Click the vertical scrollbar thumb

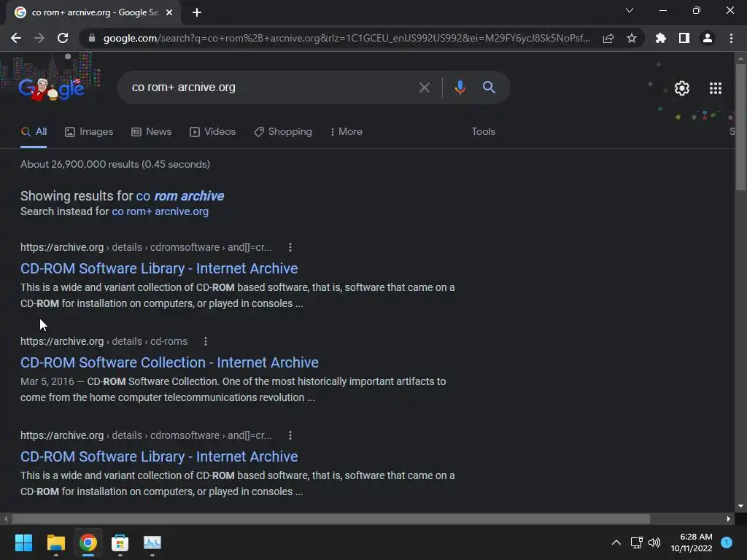coord(740,127)
